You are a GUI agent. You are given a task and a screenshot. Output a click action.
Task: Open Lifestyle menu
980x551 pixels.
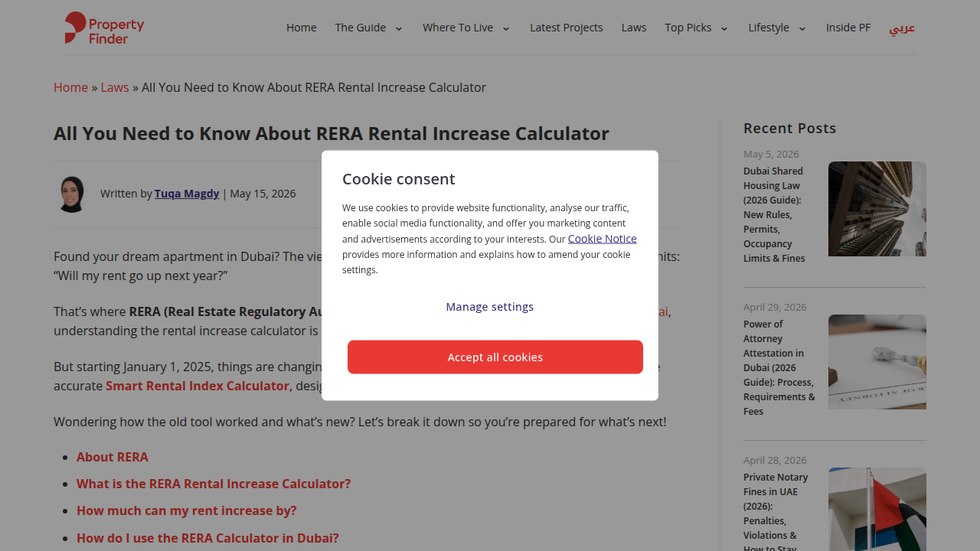coord(769,28)
